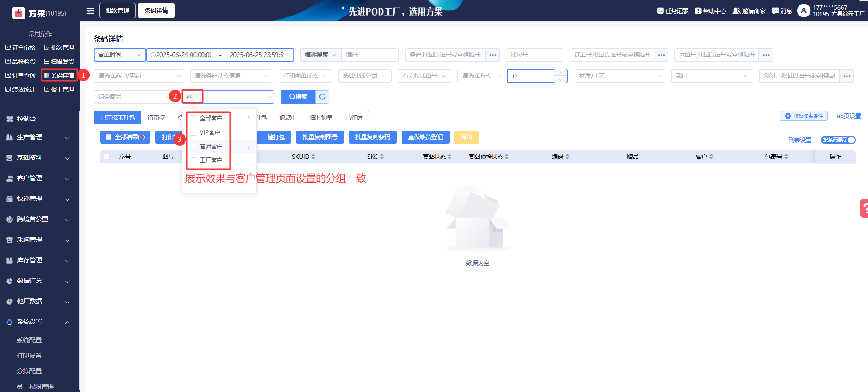Click the 消息 messages icon

[775, 11]
